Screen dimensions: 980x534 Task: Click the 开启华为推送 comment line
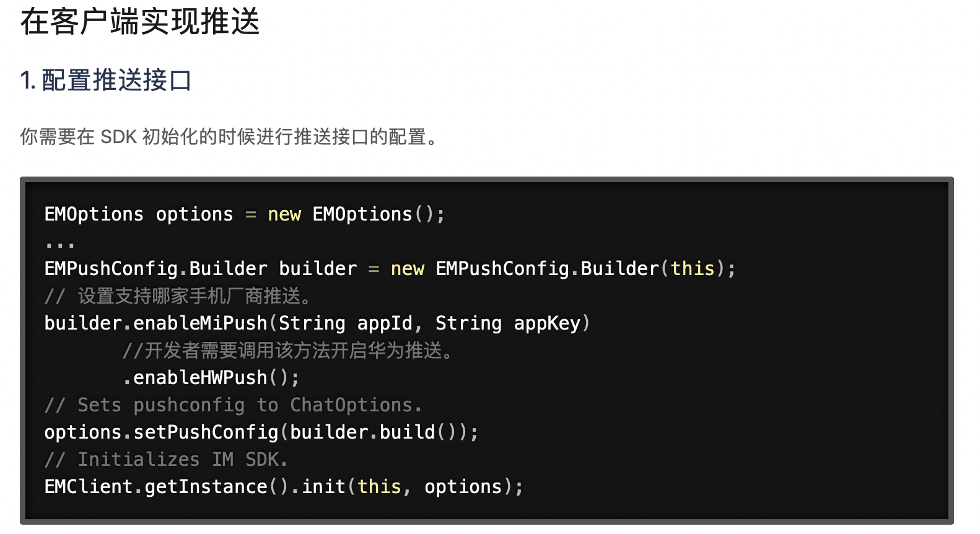pos(289,351)
